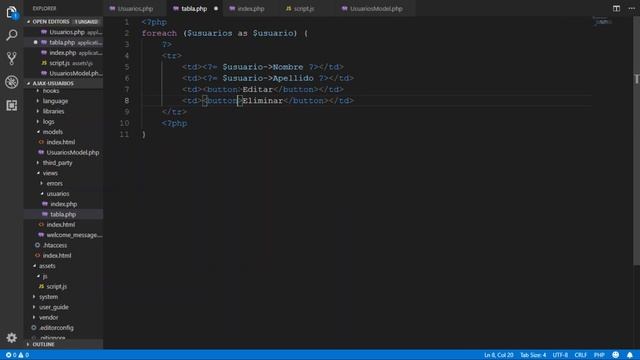Select Usuarios.php in Open Editors
640x360 pixels.
[x=63, y=32]
